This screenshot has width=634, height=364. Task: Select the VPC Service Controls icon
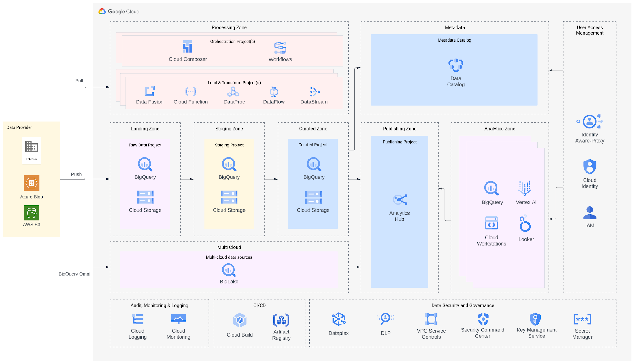pyautogui.click(x=431, y=319)
